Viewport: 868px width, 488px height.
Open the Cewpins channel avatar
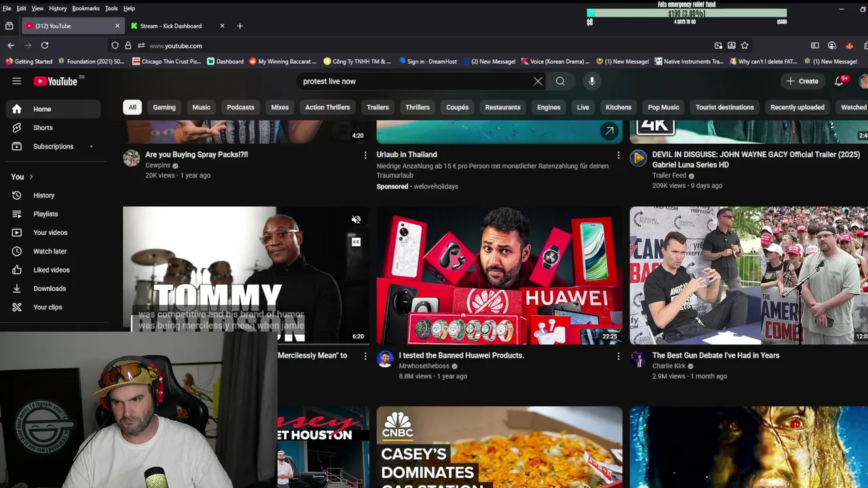[x=131, y=159]
